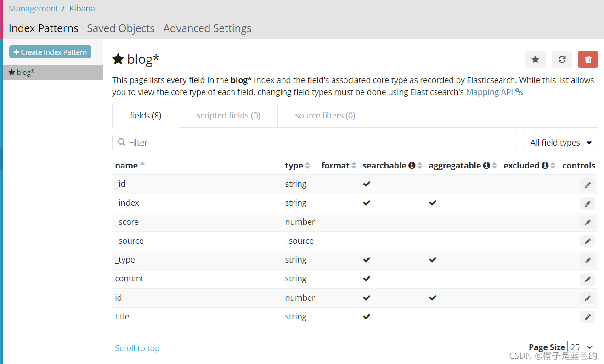Screen dimensions: 604x364
Task: Edit the _index field with pencil icon
Action: [x=587, y=203]
